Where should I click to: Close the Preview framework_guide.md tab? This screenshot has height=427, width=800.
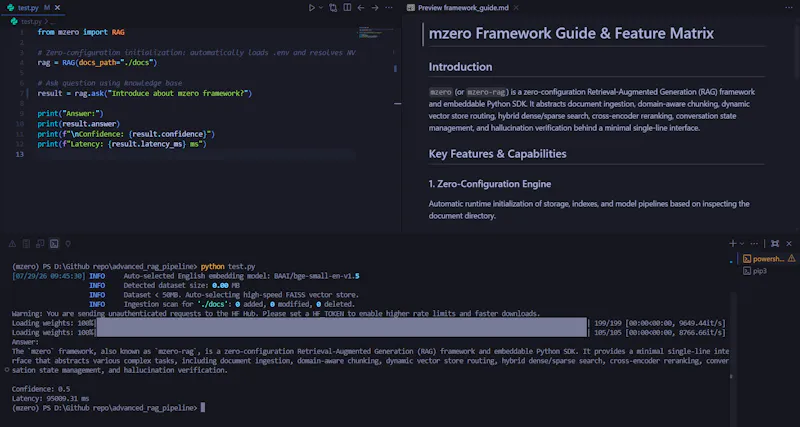(x=516, y=8)
